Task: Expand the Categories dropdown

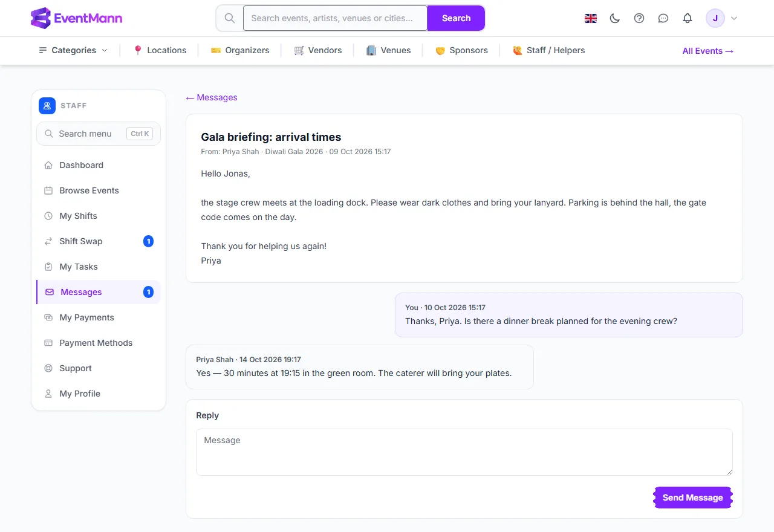Action: click(73, 50)
